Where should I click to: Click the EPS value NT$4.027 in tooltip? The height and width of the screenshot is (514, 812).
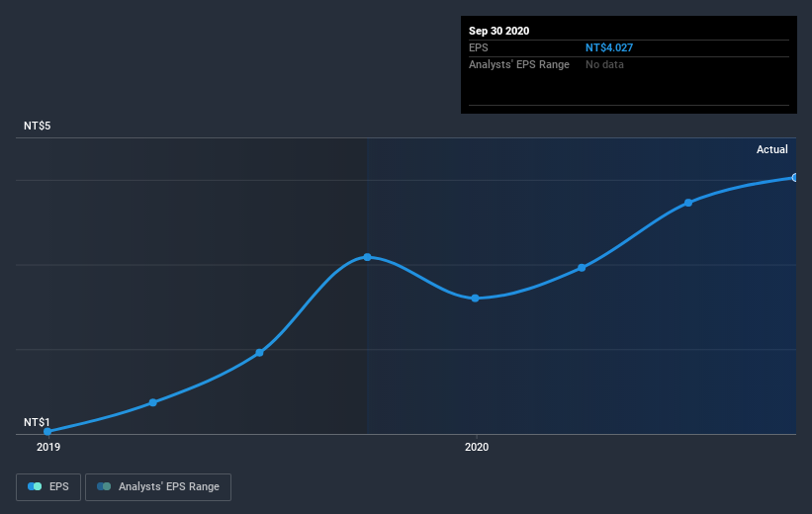pos(609,47)
